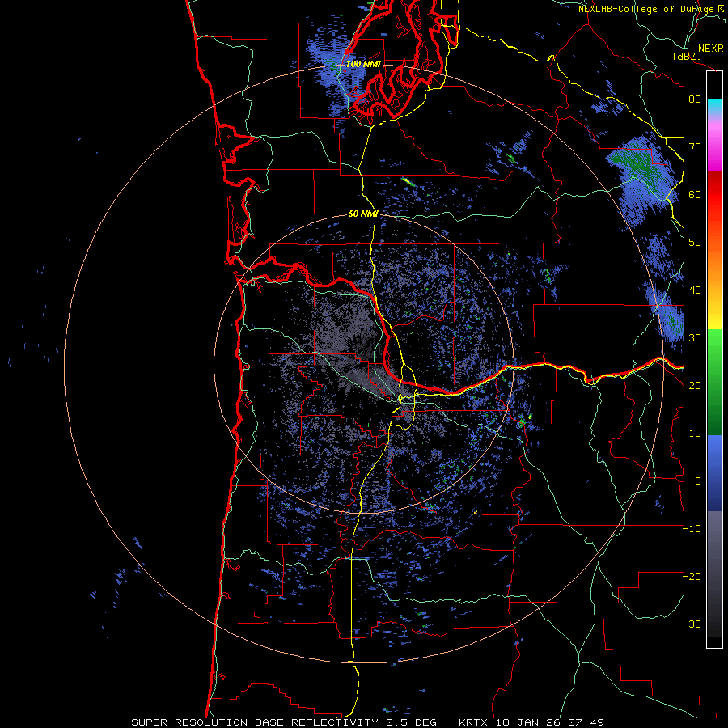728x728 pixels.
Task: Pick the red segment of the color bar
Action: 714,195
